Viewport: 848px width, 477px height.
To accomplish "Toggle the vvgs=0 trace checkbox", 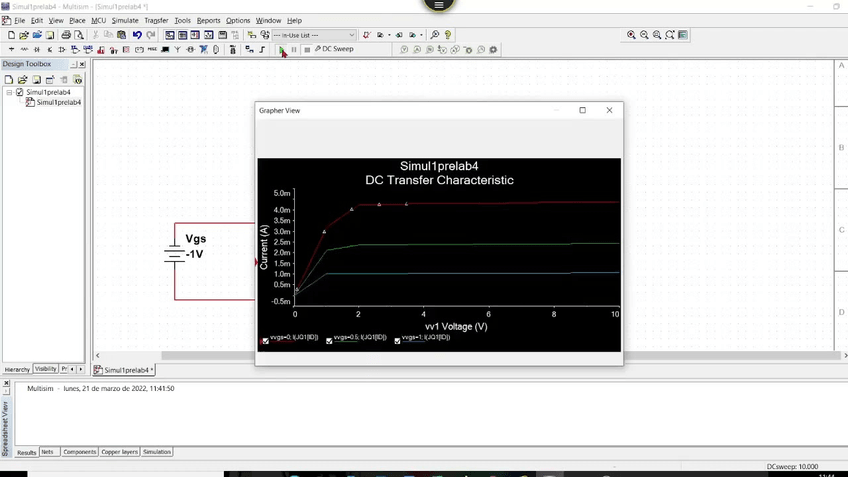I will [265, 341].
